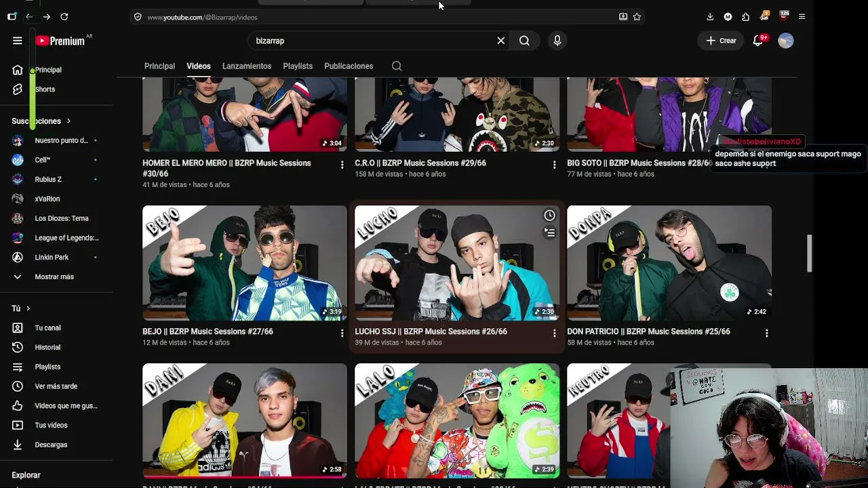Open options menu for LUCHO SSJ video

(554, 333)
